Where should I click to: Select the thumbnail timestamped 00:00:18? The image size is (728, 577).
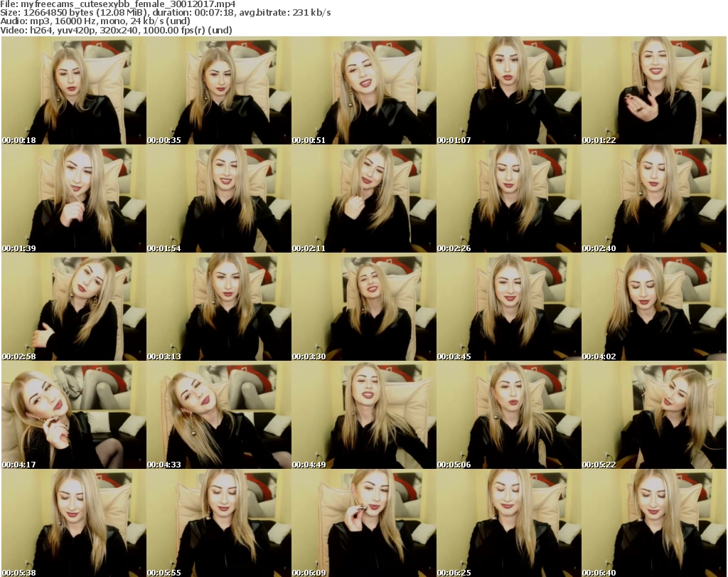point(74,90)
